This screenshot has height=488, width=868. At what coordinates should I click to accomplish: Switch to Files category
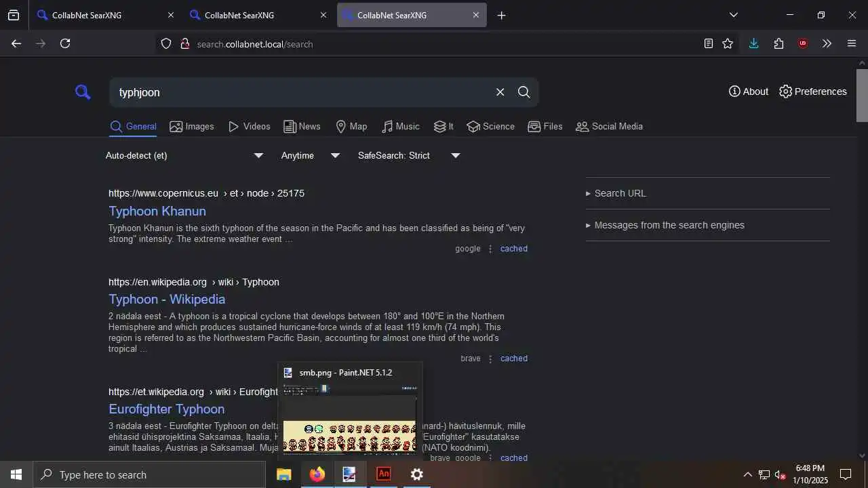pos(545,127)
